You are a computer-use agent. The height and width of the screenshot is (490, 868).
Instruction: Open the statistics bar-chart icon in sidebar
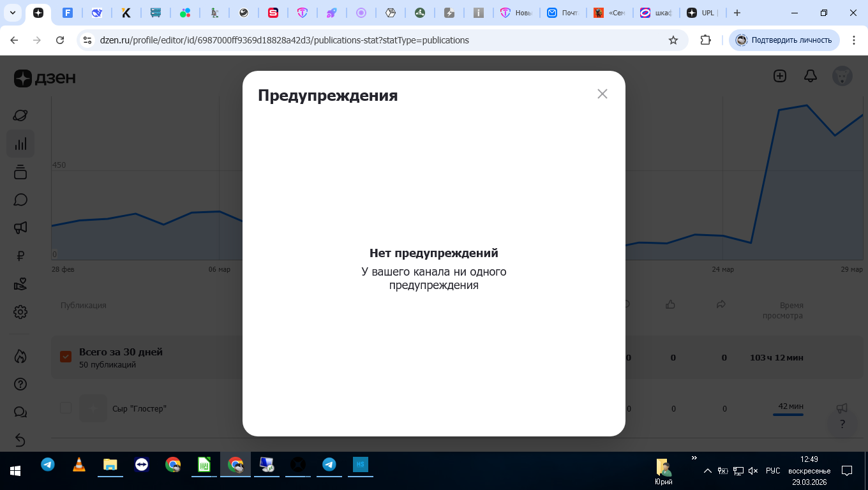[x=20, y=144]
